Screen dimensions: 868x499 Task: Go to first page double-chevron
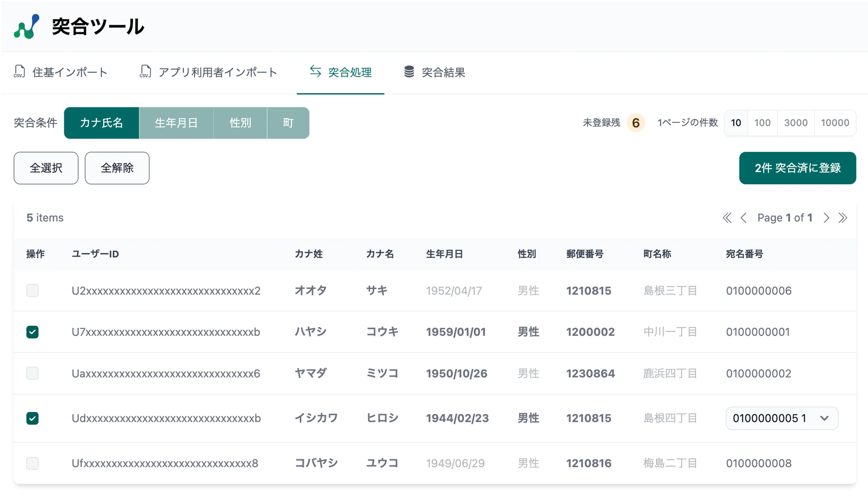pyautogui.click(x=727, y=218)
